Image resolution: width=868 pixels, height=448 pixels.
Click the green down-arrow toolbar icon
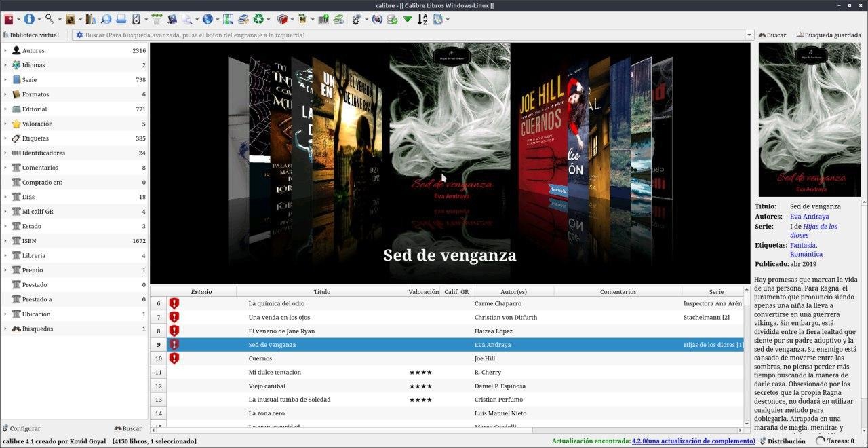click(x=407, y=20)
